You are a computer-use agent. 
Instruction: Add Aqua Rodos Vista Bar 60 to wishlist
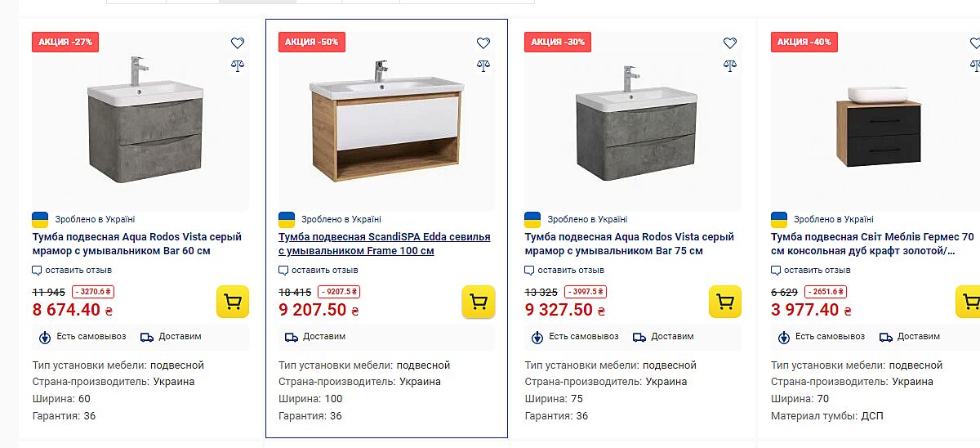click(x=237, y=43)
